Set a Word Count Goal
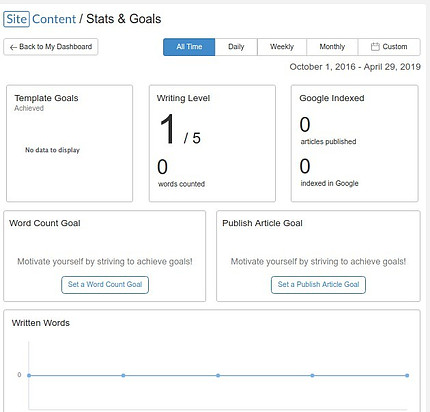This screenshot has width=430, height=412. point(105,285)
